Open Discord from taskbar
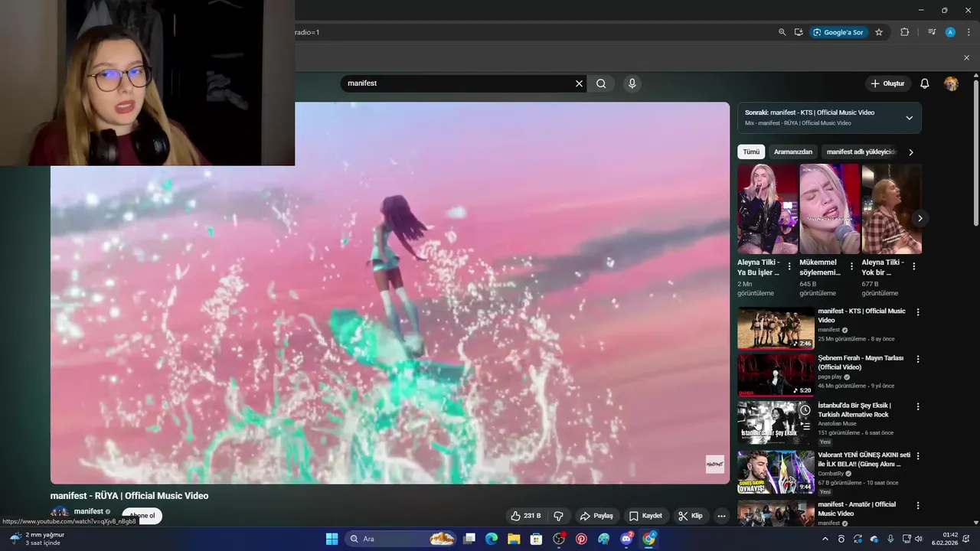This screenshot has width=980, height=551. pyautogui.click(x=626, y=539)
